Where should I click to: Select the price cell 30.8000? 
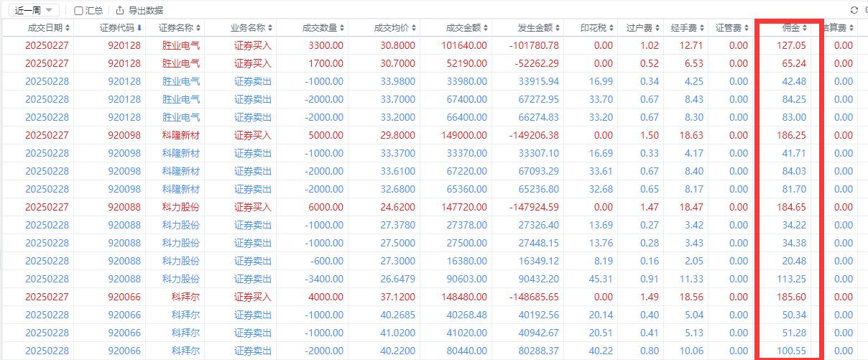(x=399, y=45)
